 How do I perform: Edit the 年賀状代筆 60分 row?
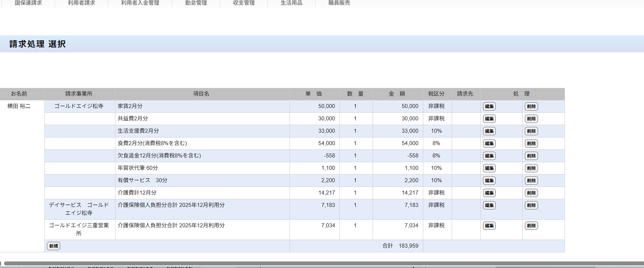(489, 168)
